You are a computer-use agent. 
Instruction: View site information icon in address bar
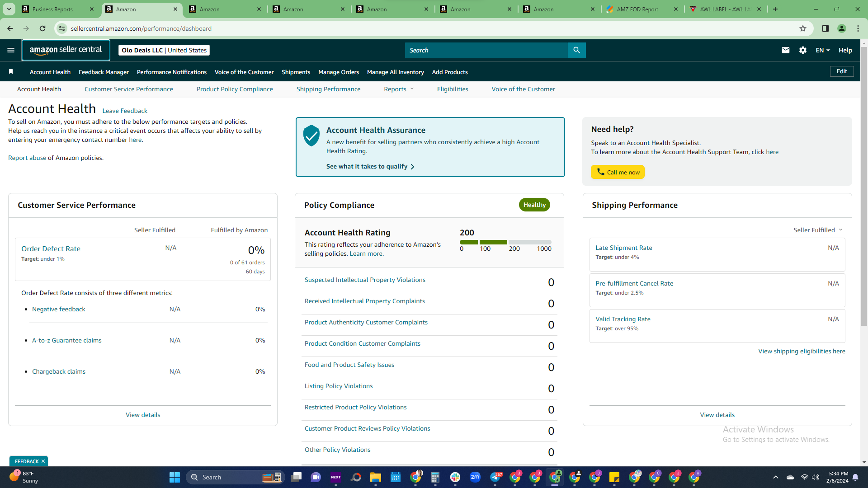click(x=62, y=28)
